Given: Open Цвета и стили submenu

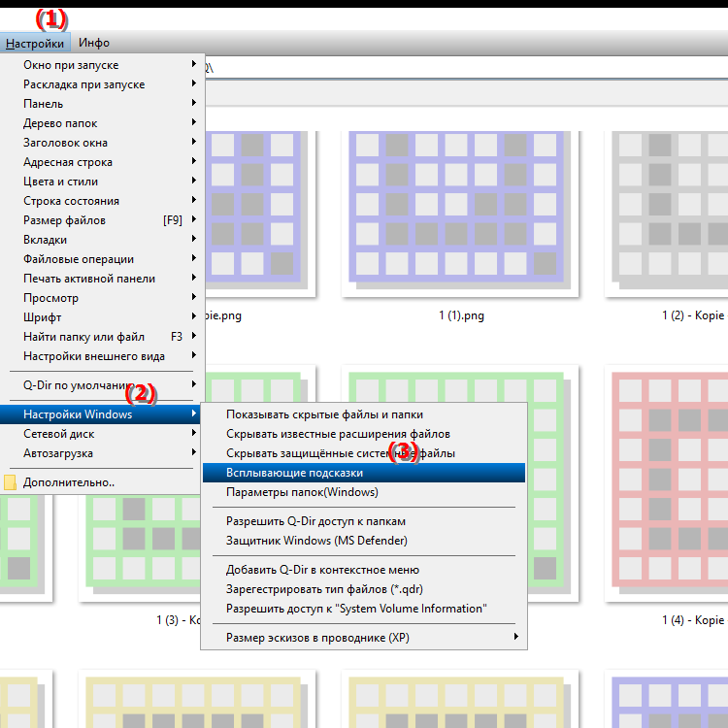Looking at the screenshot, I should point(102,182).
